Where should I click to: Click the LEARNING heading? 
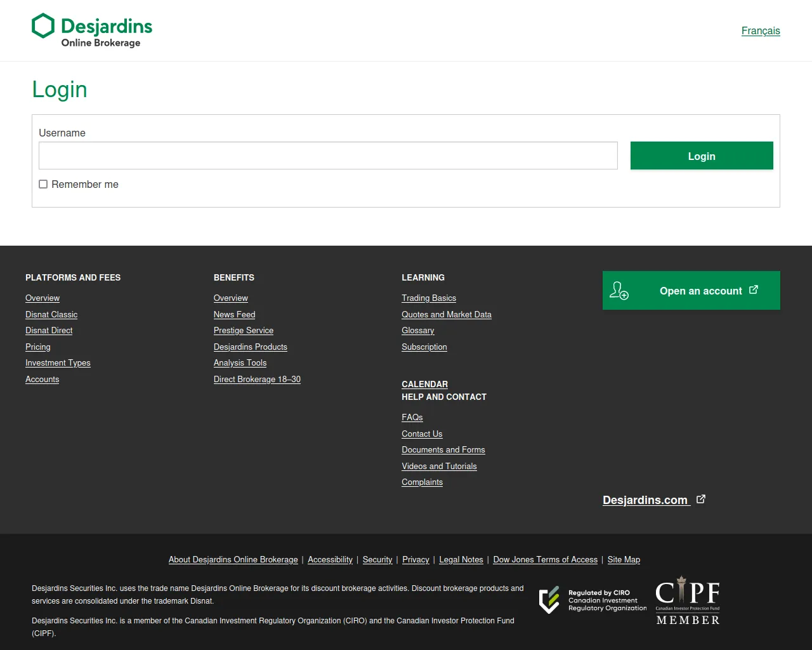click(423, 277)
